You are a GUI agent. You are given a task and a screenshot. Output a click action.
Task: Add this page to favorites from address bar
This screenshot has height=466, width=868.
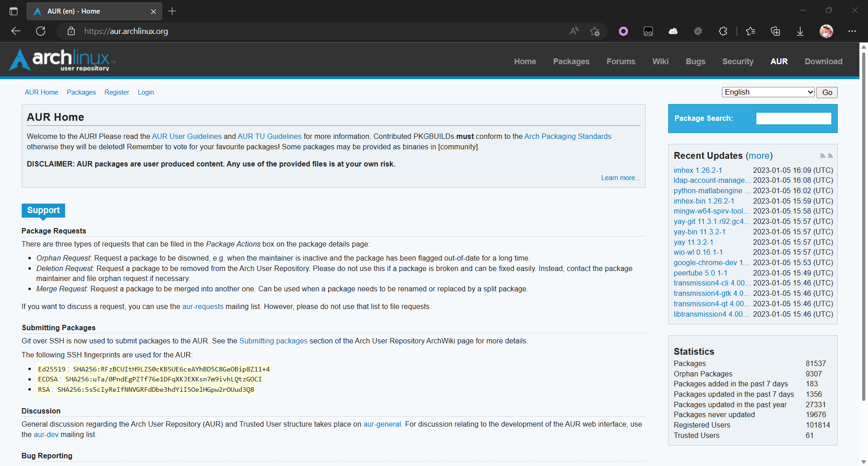pos(595,31)
